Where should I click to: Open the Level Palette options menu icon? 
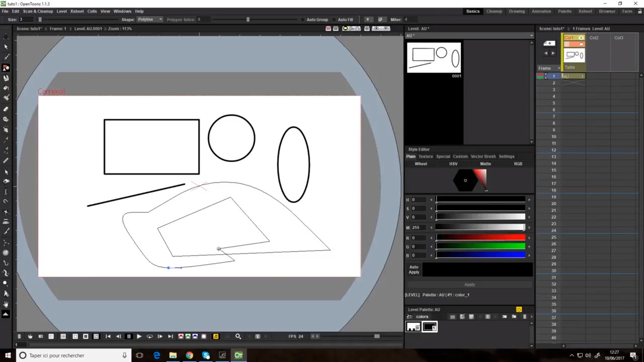[x=525, y=317]
